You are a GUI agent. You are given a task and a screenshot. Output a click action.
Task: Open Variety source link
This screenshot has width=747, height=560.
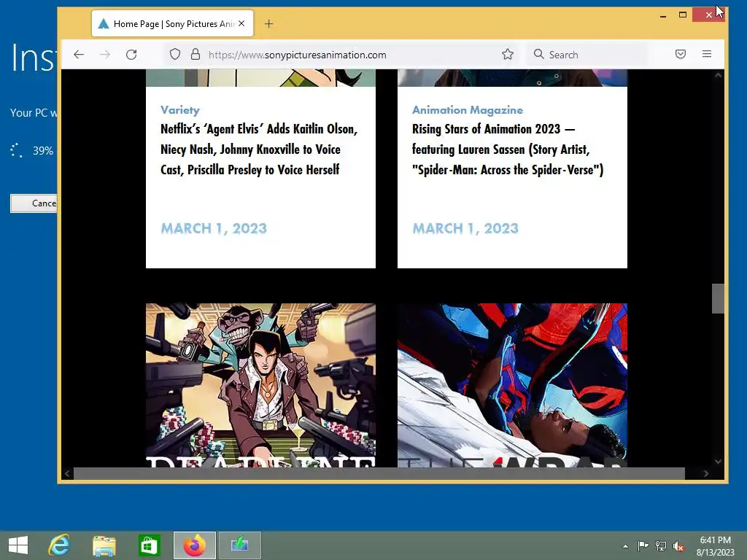coord(180,110)
